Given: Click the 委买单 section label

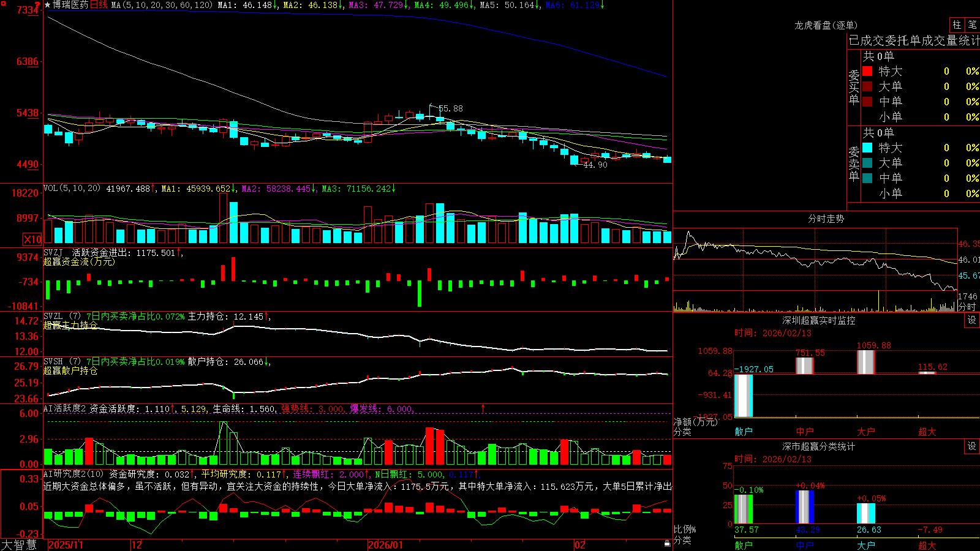Looking at the screenshot, I should pyautogui.click(x=854, y=87).
